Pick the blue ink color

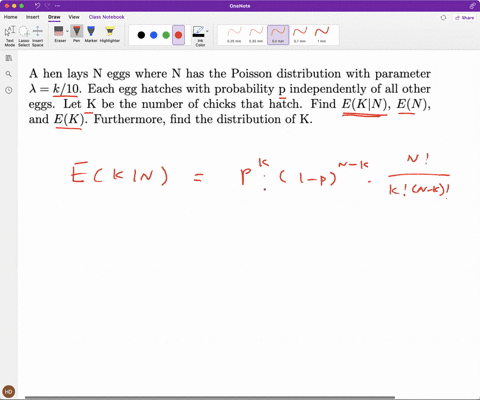click(154, 35)
